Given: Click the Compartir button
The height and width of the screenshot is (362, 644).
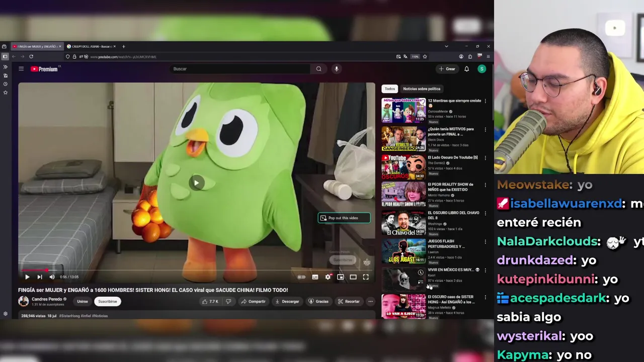Looking at the screenshot, I should coord(253,302).
